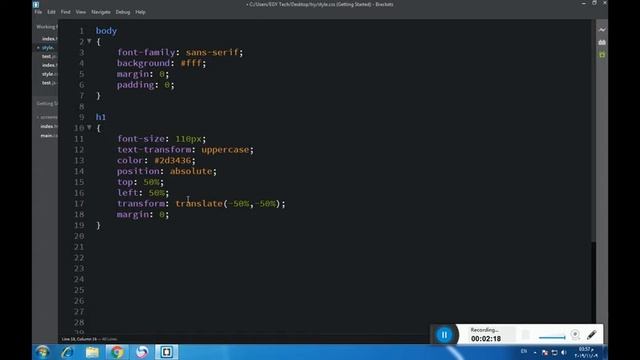Screen dimensions: 640x360
Task: Click line number 25 in the gutter
Action: click(79, 290)
